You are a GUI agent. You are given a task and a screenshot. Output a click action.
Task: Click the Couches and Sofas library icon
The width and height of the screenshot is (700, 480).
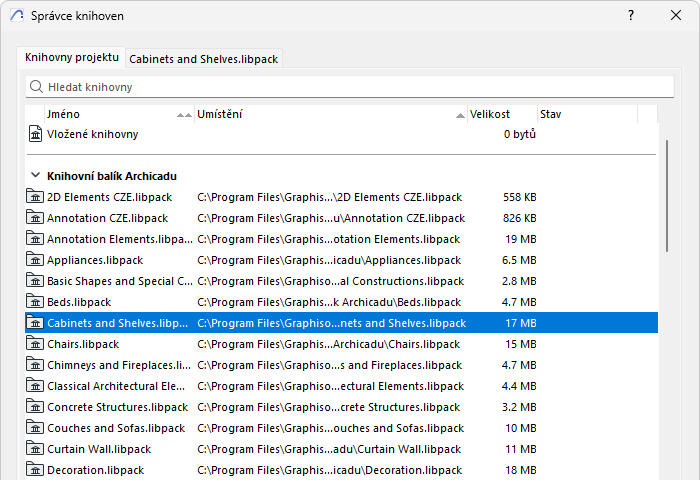[x=35, y=427]
